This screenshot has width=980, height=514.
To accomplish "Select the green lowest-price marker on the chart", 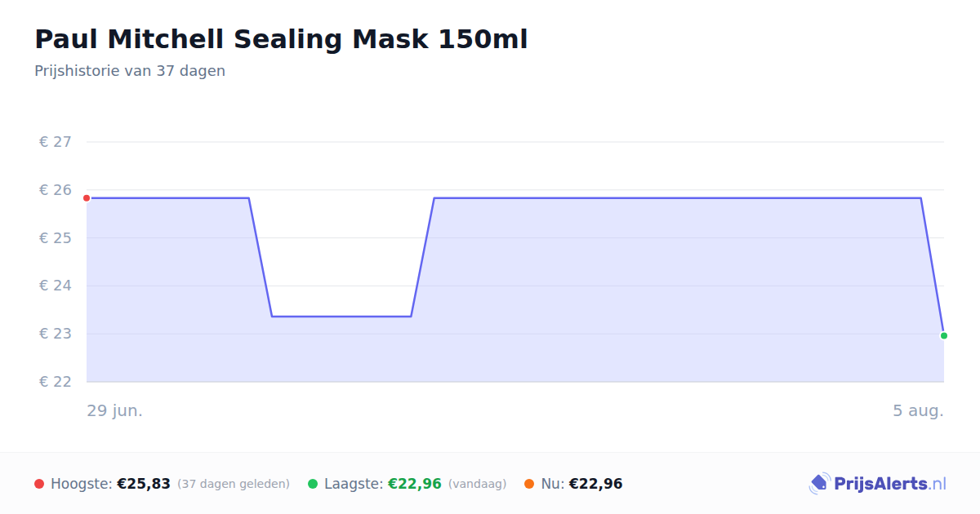I will tap(944, 335).
